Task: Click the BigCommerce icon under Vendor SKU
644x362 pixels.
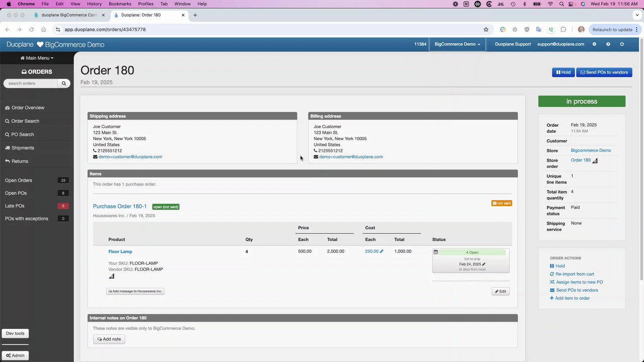Action: point(111,276)
